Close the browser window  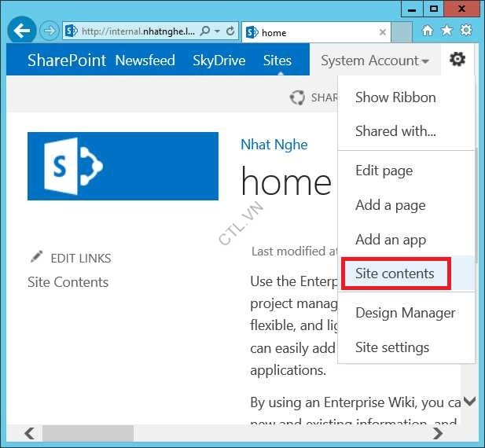[x=461, y=9]
